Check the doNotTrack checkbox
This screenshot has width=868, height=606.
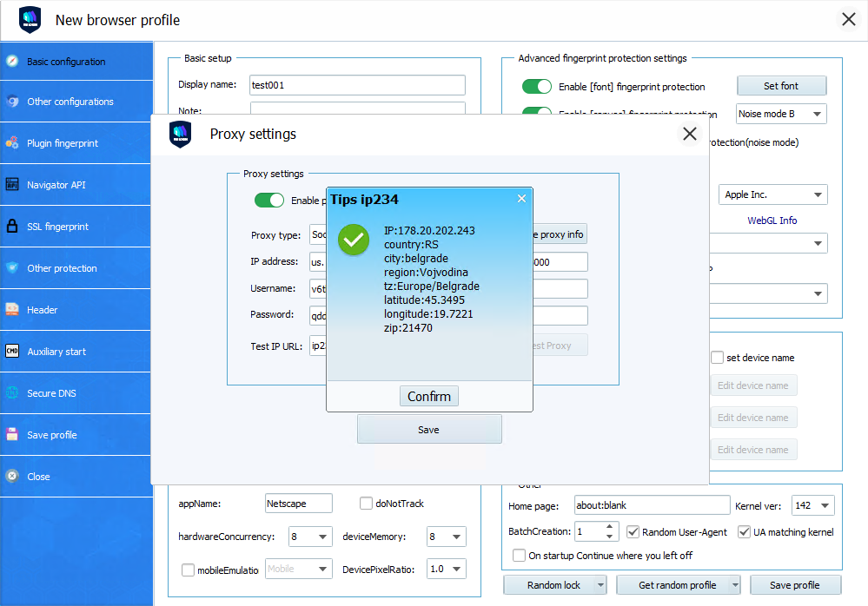point(367,504)
